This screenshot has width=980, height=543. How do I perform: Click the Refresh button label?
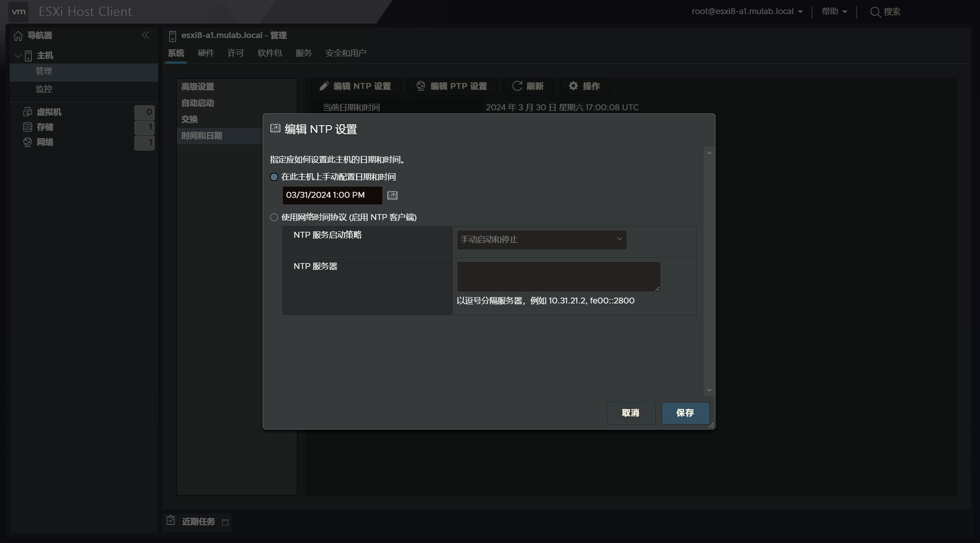(535, 86)
